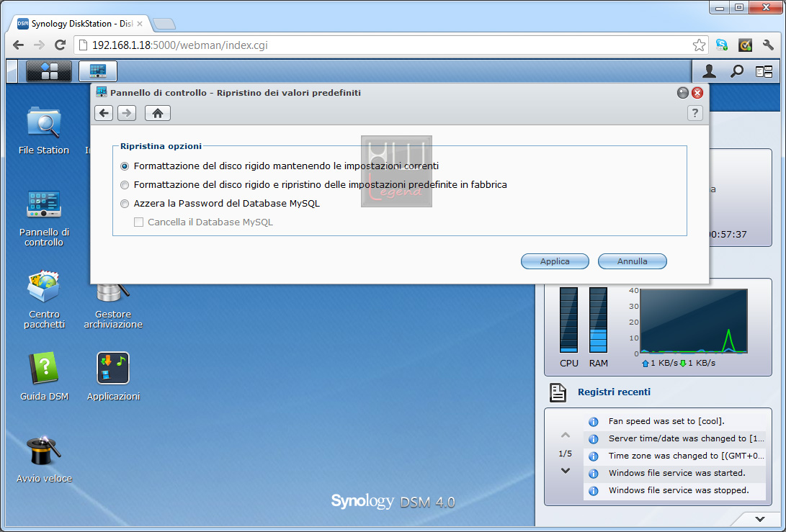
Task: Select log 'Windows file service was started.'
Action: [675, 473]
